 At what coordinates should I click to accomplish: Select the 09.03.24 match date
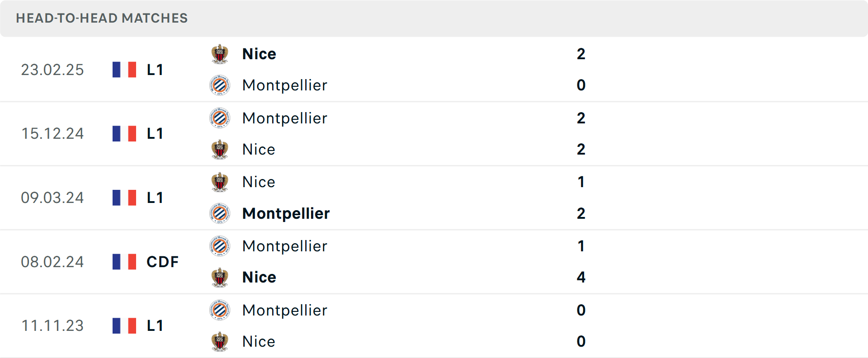(x=52, y=198)
